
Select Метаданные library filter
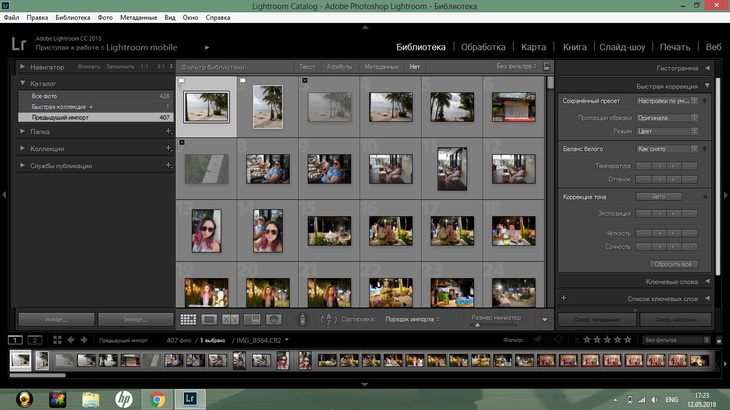point(381,67)
